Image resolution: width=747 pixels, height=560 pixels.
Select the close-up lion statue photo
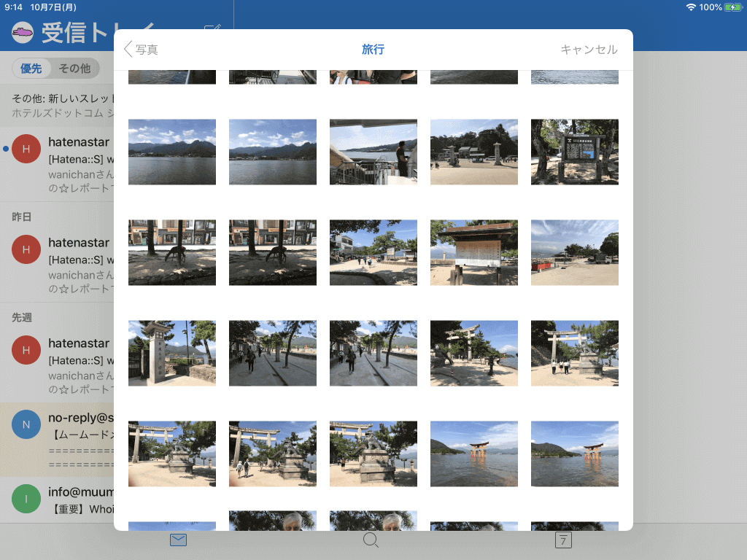tap(373, 454)
